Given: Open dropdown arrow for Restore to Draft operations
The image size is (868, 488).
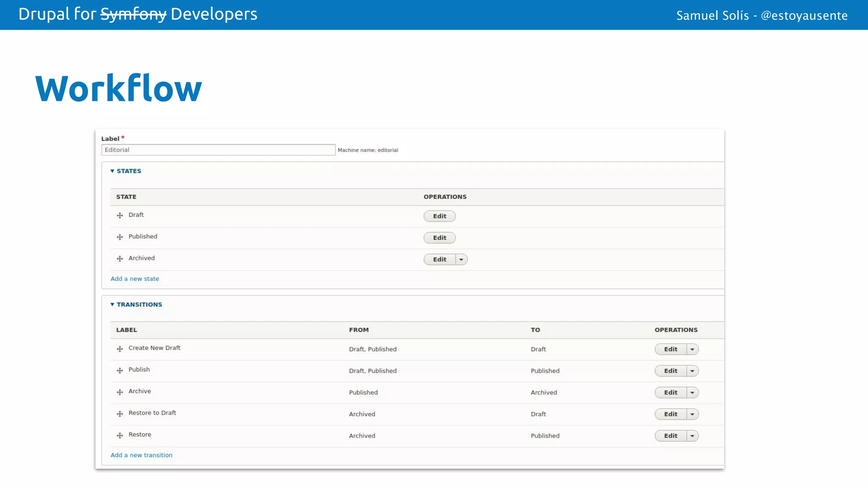Looking at the screenshot, I should (x=692, y=414).
